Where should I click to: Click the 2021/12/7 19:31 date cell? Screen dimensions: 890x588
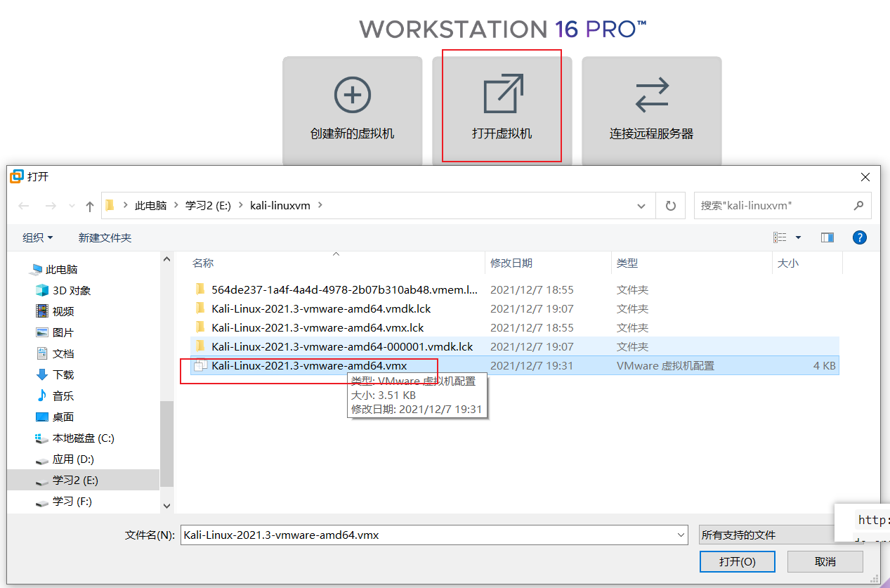(532, 365)
